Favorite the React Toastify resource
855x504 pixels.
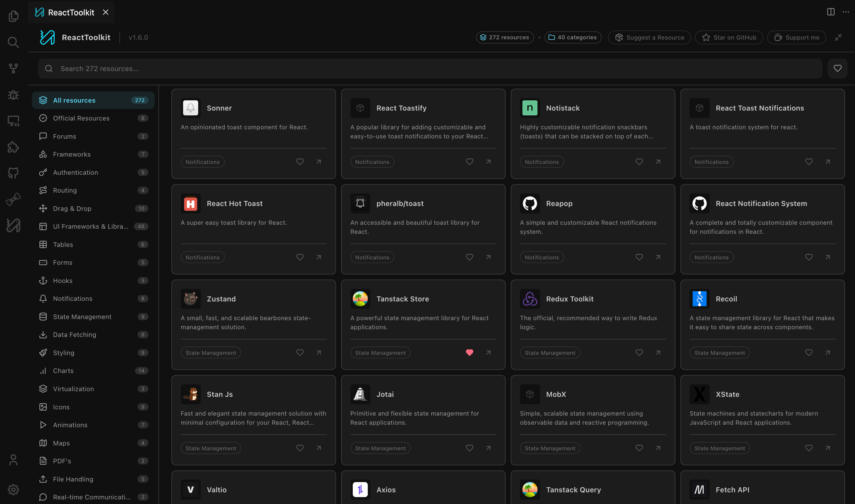469,162
